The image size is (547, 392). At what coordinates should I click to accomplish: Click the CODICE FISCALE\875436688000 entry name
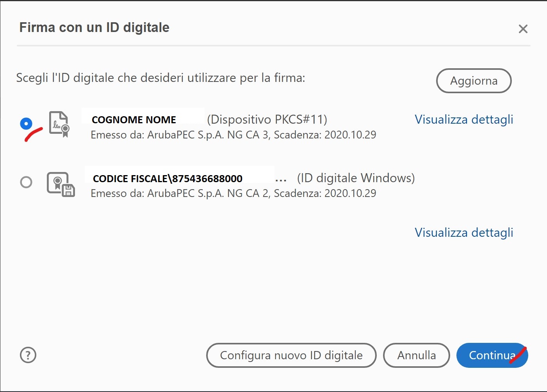tap(168, 179)
